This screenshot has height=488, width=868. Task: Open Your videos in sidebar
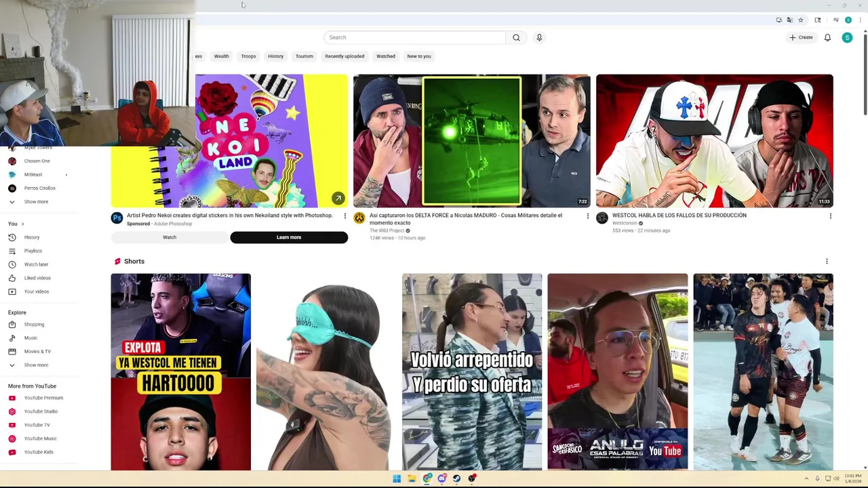39,291
